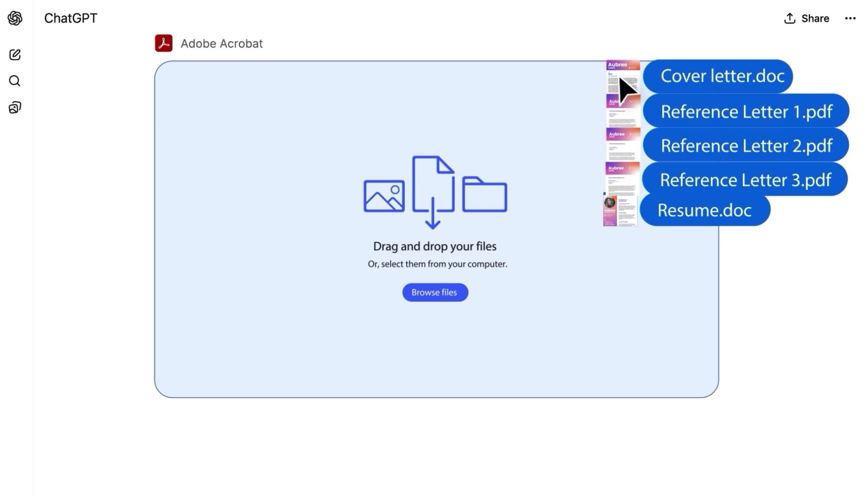Click the Resume document thumbnail with photo

[x=620, y=211]
